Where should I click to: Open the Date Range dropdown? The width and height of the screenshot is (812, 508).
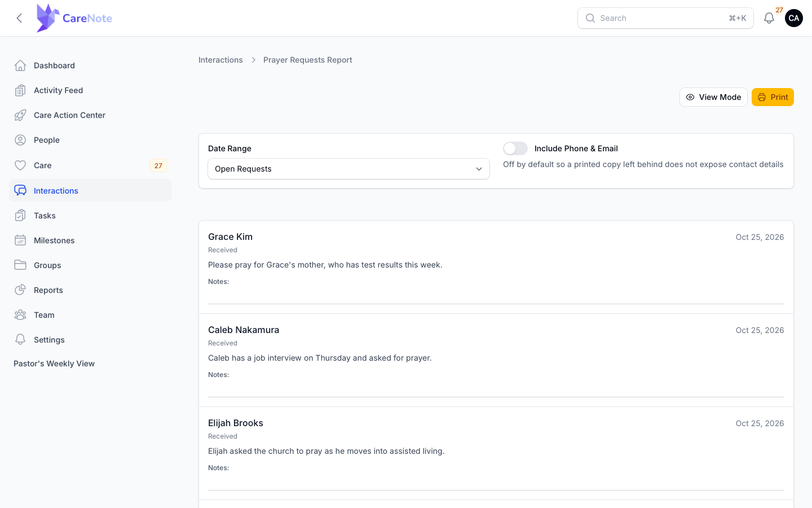click(348, 169)
